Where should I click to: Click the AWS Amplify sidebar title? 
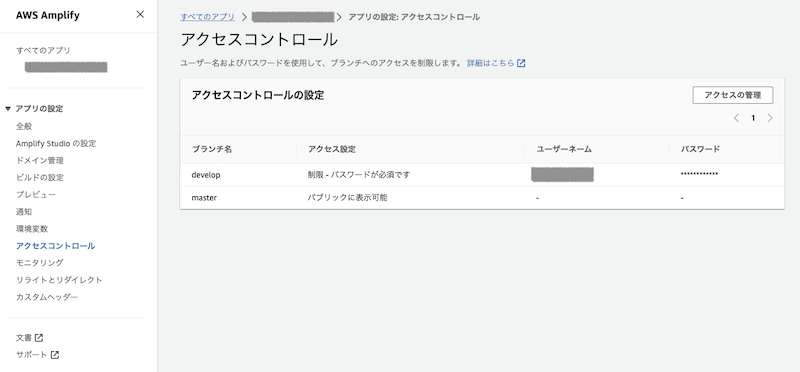(x=47, y=15)
